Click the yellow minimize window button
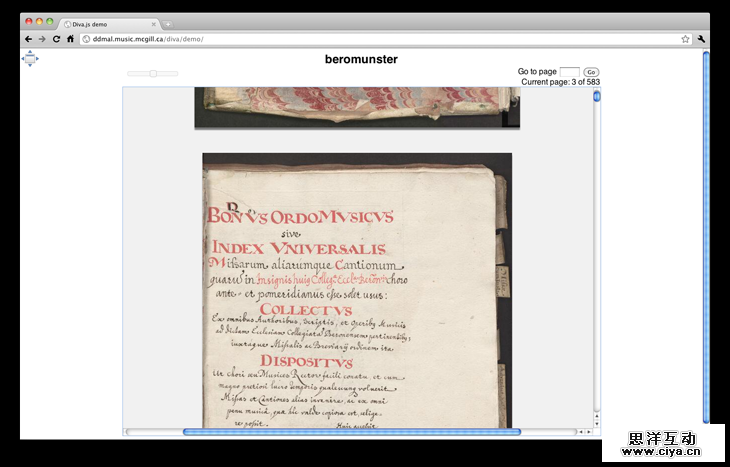 [39, 21]
